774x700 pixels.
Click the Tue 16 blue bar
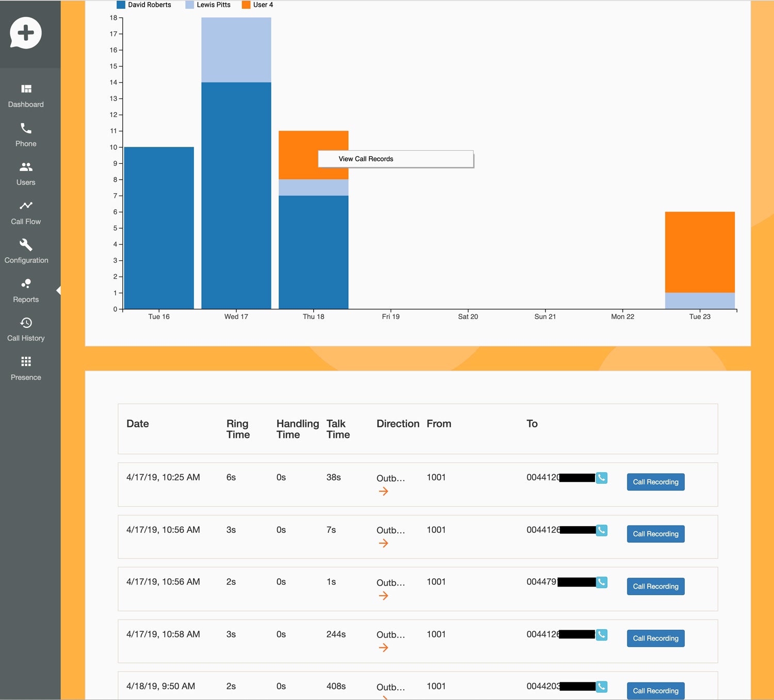coord(159,228)
